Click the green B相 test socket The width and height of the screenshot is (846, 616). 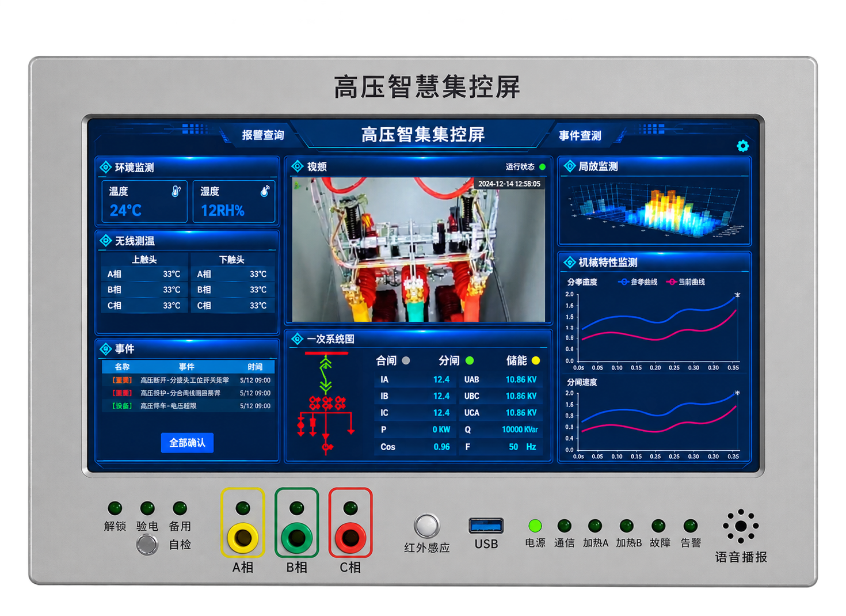coord(296,537)
